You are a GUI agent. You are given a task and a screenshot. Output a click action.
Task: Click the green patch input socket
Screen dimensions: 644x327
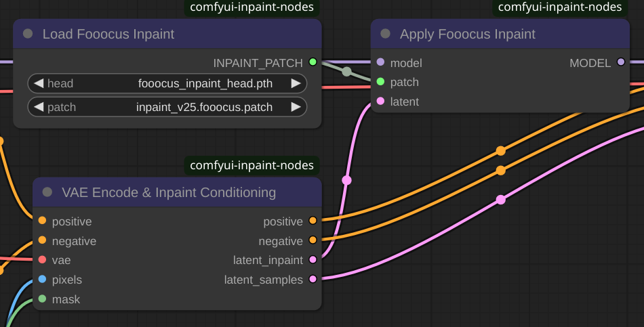click(x=381, y=82)
